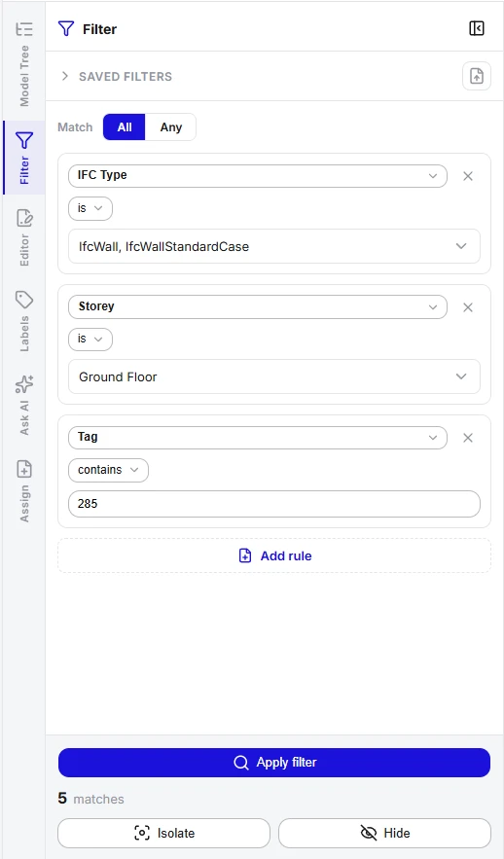The height and width of the screenshot is (859, 504).
Task: Click the '5 matches' result text
Action: coord(90,799)
